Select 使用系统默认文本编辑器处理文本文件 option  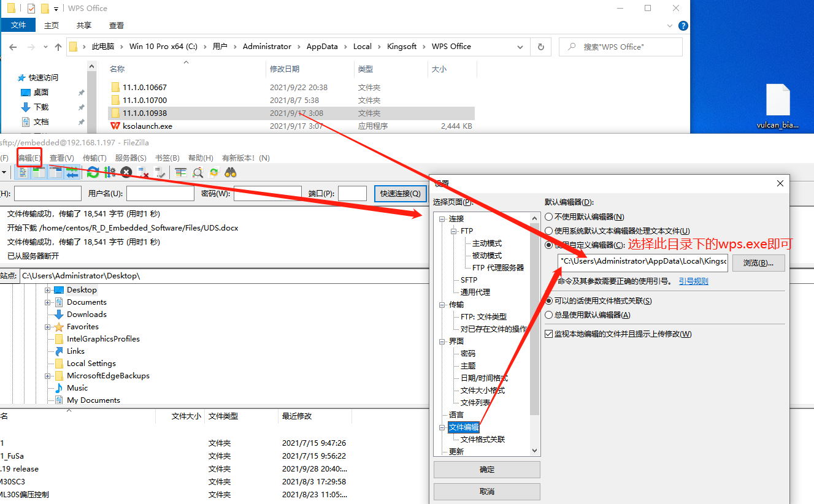548,231
